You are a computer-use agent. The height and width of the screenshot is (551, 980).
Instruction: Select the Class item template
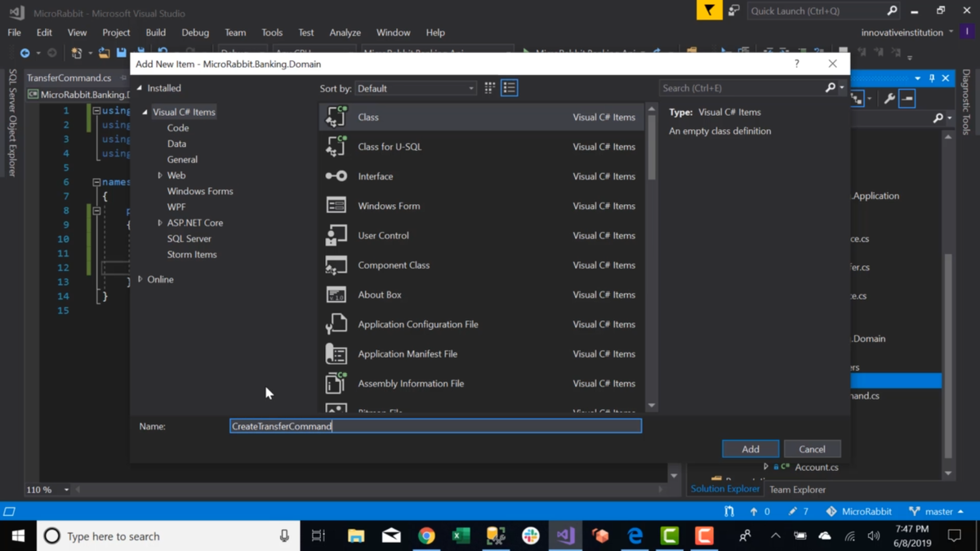tap(482, 117)
